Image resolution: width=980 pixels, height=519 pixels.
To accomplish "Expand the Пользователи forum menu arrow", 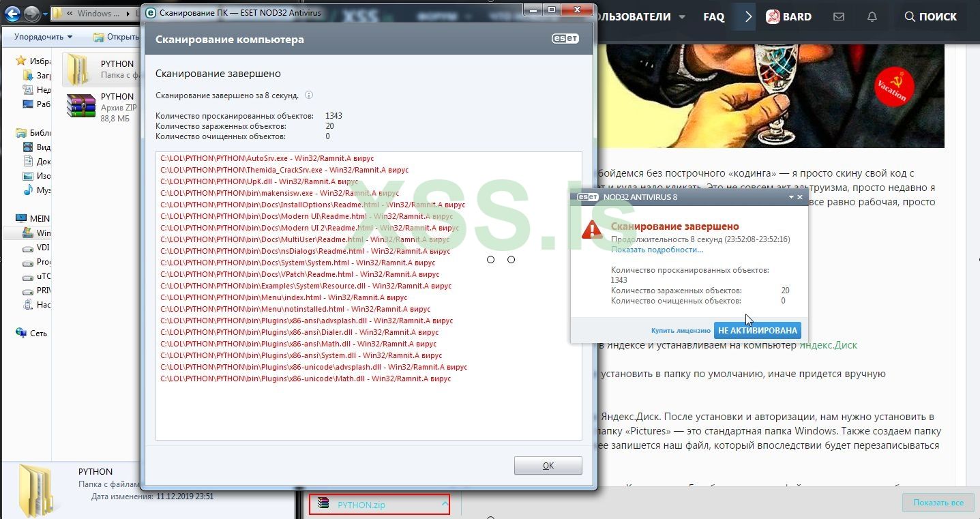I will (x=681, y=17).
